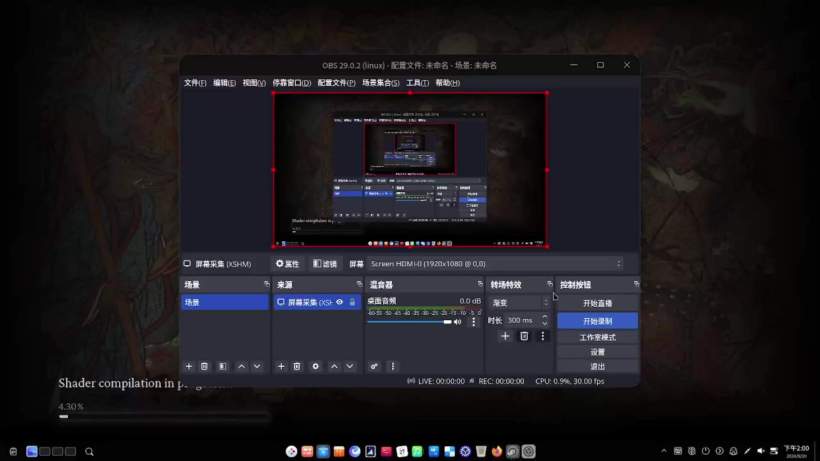Click 开始直播 to start streaming

click(598, 303)
